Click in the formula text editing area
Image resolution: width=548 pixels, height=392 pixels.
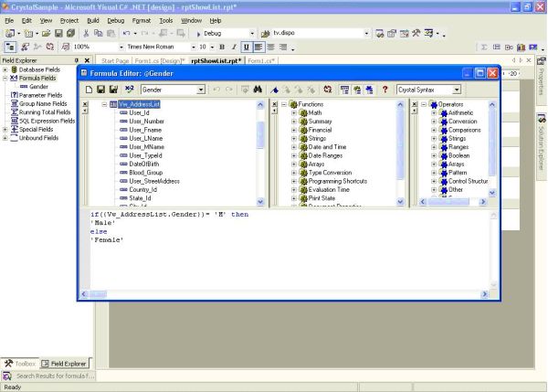290,249
